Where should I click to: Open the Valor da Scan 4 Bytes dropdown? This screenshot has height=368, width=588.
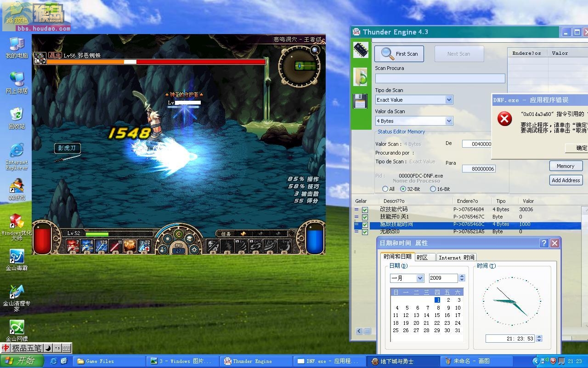pyautogui.click(x=449, y=121)
